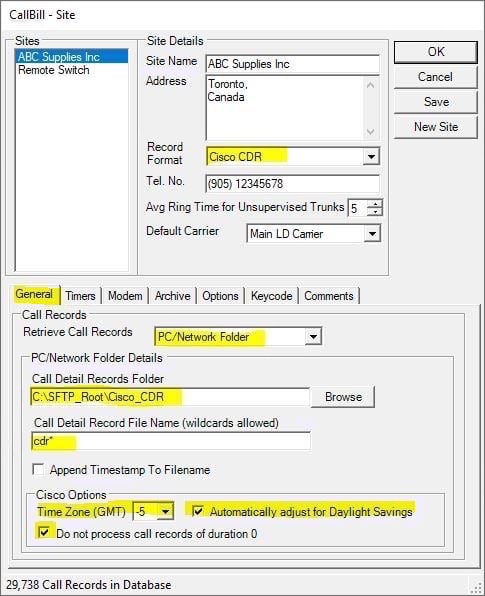485x596 pixels.
Task: Toggle Append Timestamp To Filename checkbox
Action: (x=38, y=470)
